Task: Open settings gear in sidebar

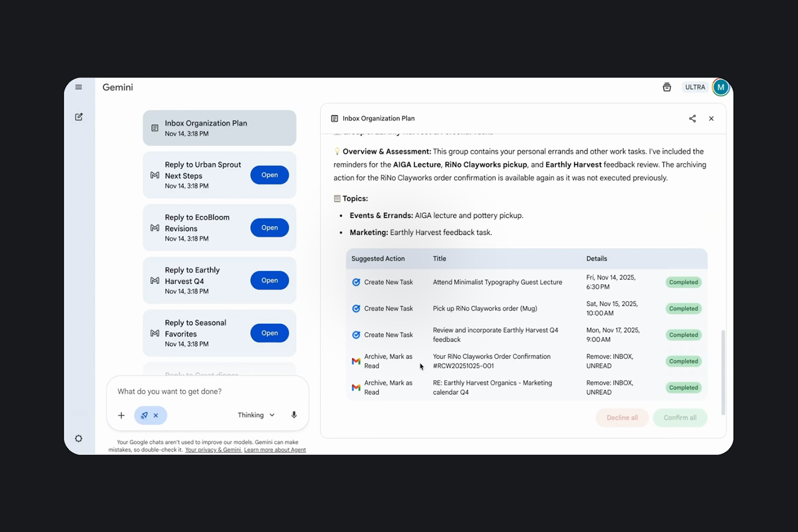Action: (x=79, y=438)
